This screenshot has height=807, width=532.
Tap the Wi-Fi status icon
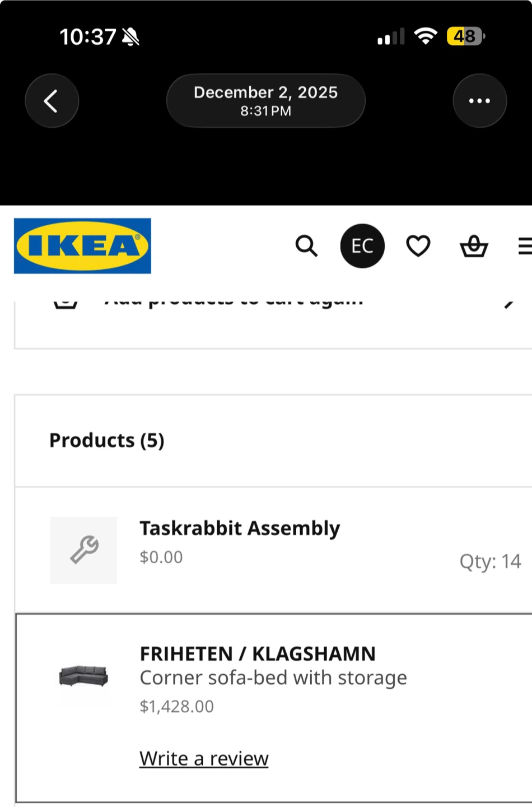[x=426, y=36]
